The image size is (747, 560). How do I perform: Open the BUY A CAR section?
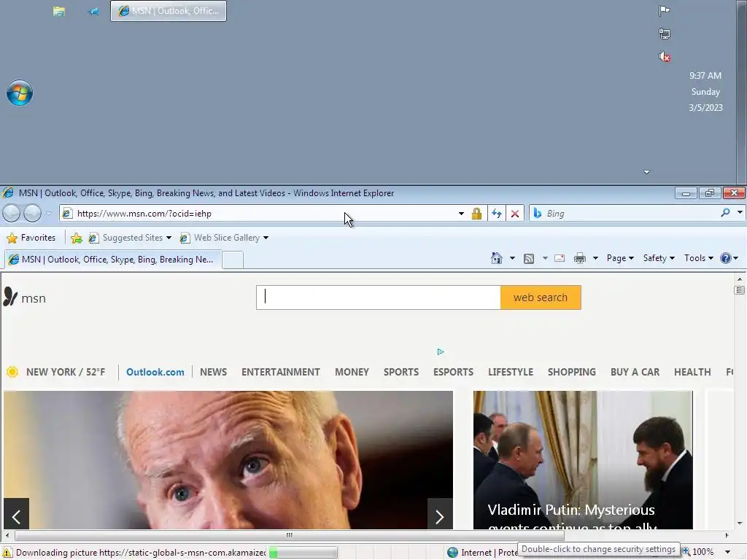point(635,372)
